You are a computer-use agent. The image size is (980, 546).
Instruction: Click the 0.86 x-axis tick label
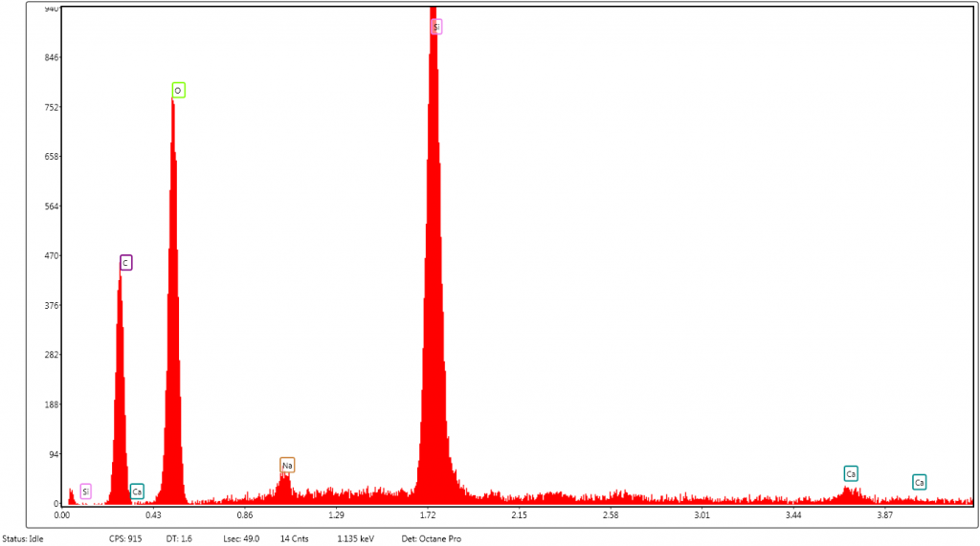(x=245, y=515)
